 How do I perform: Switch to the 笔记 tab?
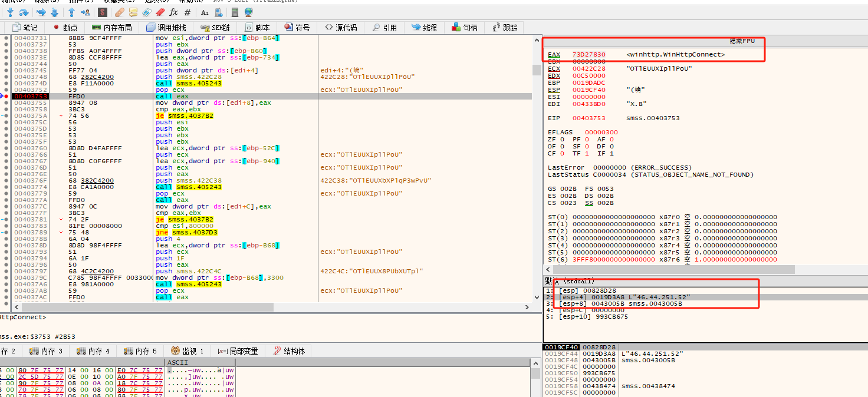click(24, 28)
